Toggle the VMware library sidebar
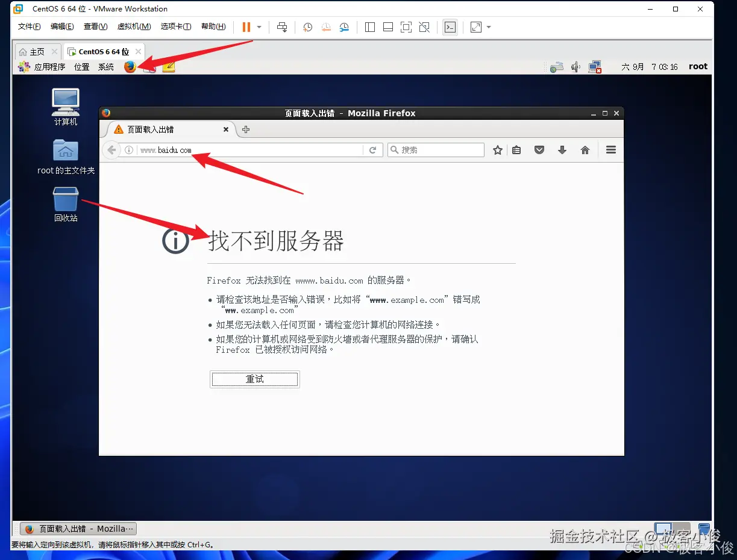The image size is (737, 560). coord(370,27)
